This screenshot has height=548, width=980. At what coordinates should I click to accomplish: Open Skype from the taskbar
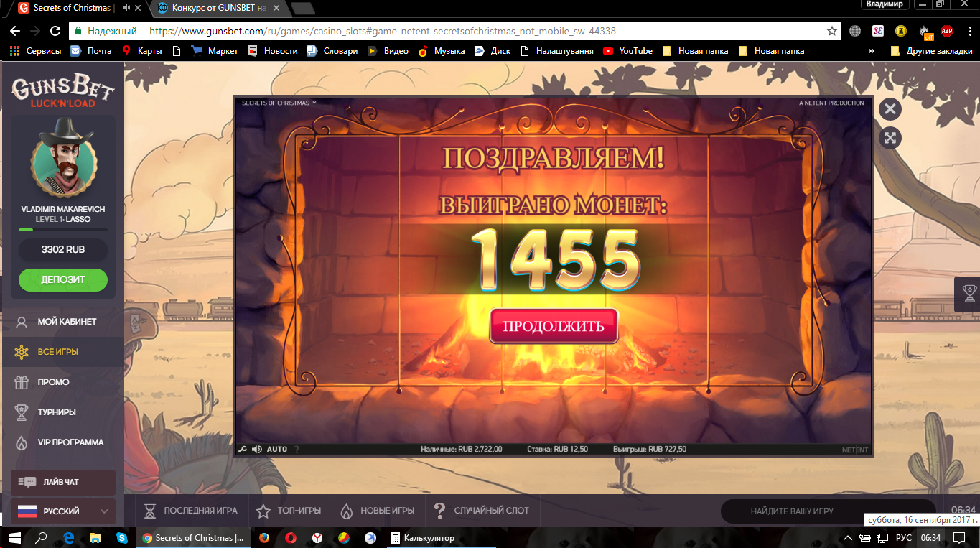121,537
